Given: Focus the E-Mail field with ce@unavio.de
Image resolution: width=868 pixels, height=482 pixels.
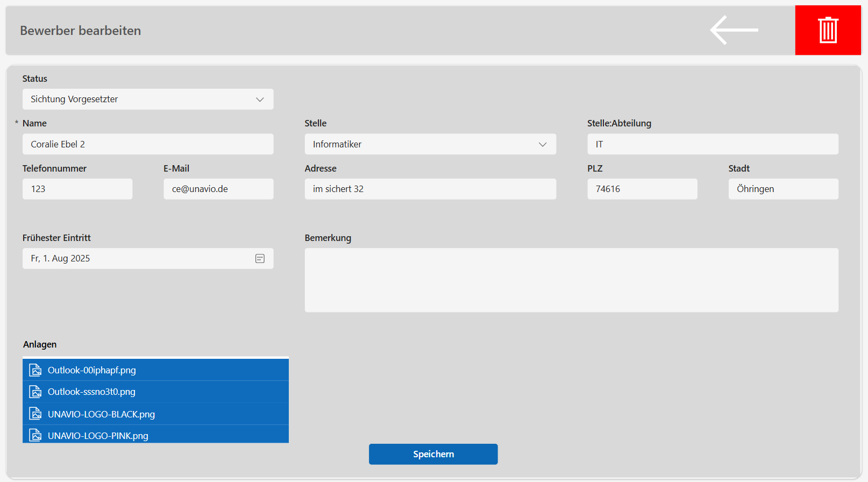Looking at the screenshot, I should pos(218,189).
